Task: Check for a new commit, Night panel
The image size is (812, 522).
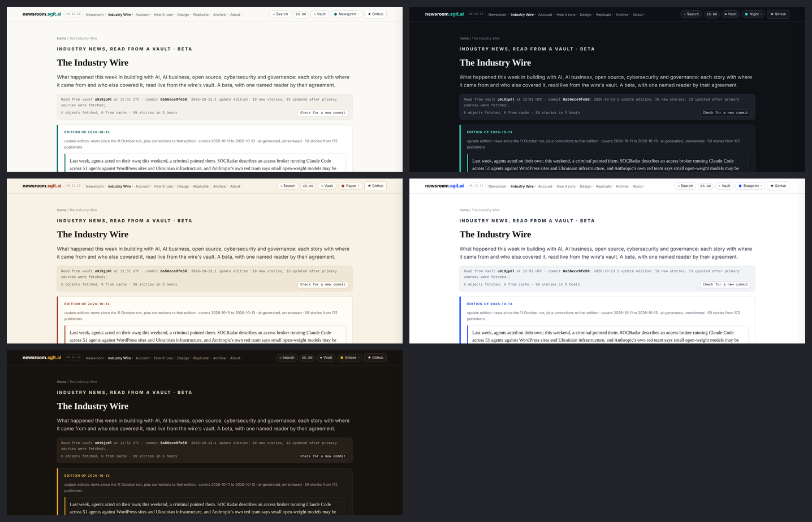Action: [x=725, y=113]
